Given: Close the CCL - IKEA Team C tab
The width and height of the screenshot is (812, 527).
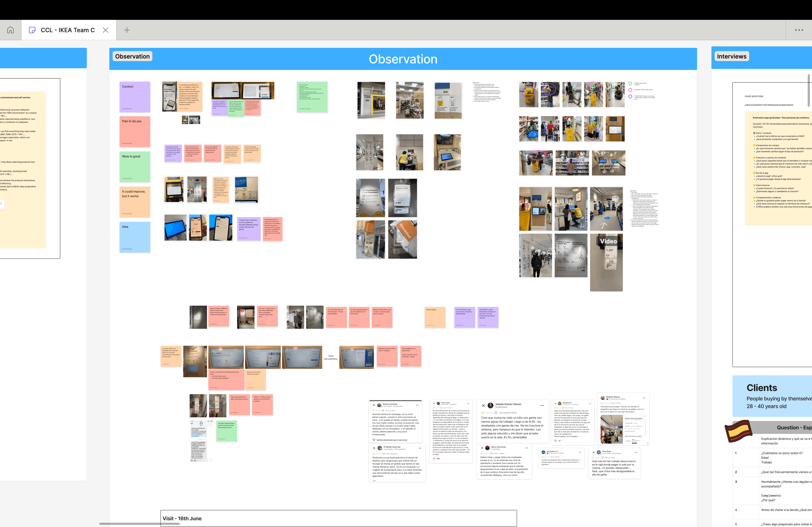Looking at the screenshot, I should (x=106, y=30).
